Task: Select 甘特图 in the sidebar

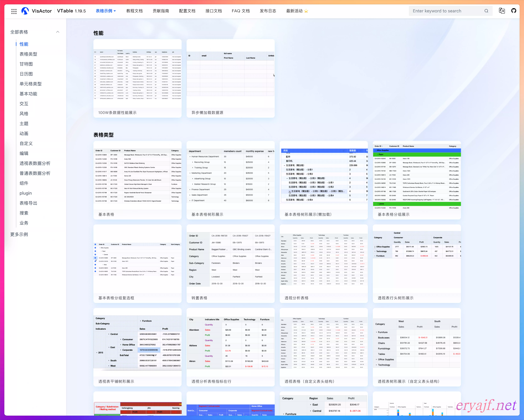Action: tap(26, 64)
